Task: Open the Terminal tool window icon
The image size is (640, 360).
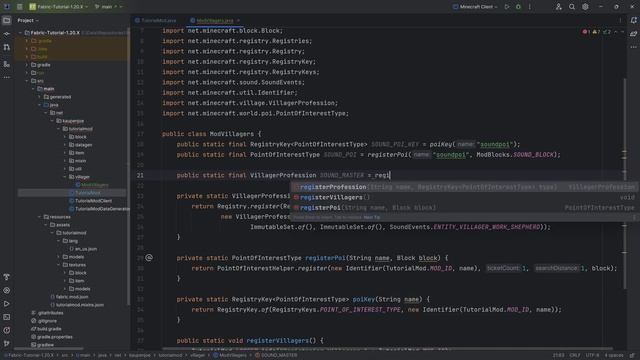Action: (x=7, y=317)
